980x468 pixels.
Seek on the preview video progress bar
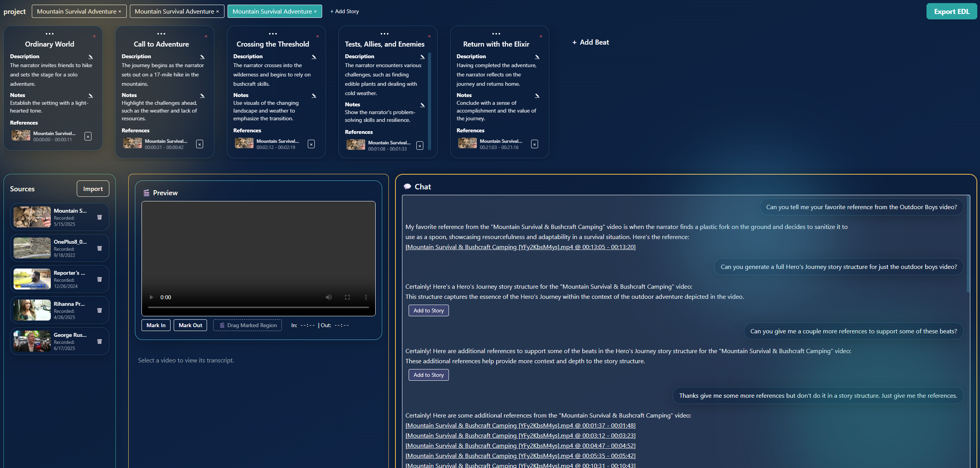(258, 307)
